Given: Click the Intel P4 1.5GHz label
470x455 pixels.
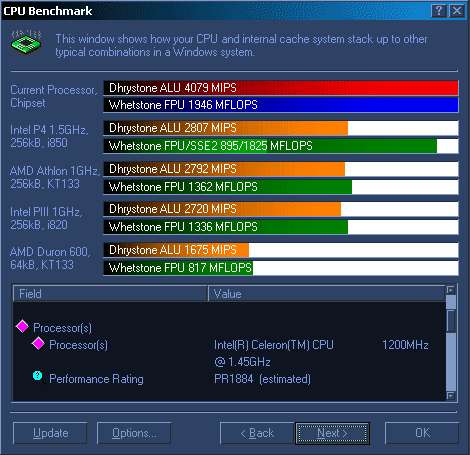Looking at the screenshot, I should (x=49, y=136).
